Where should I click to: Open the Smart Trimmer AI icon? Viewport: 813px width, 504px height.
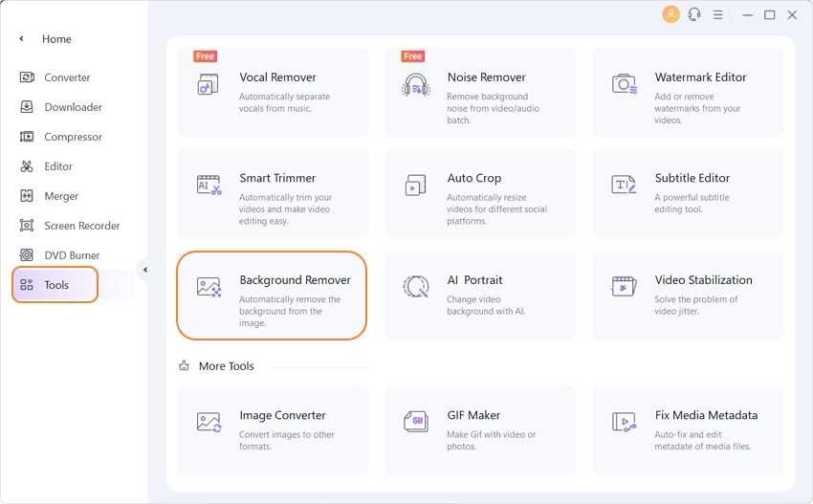tap(209, 185)
